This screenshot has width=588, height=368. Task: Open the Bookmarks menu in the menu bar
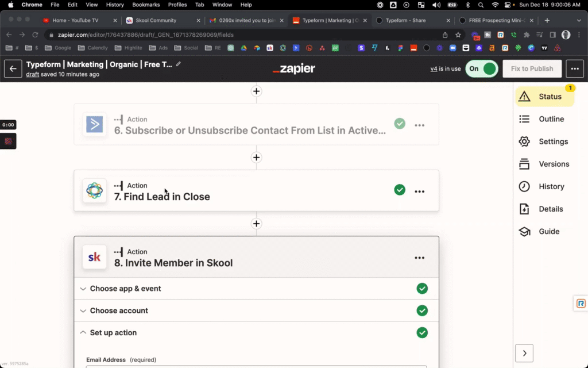[x=146, y=5]
